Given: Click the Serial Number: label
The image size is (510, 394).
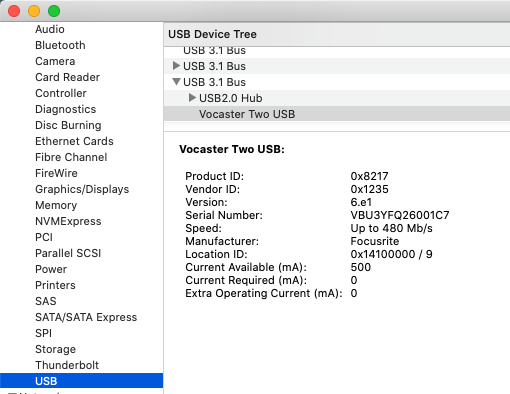Looking at the screenshot, I should [224, 215].
